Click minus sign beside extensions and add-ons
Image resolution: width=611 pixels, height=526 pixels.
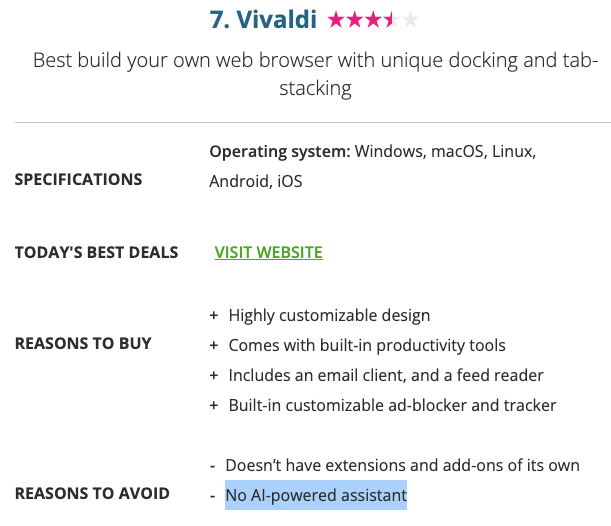pyautogui.click(x=213, y=466)
